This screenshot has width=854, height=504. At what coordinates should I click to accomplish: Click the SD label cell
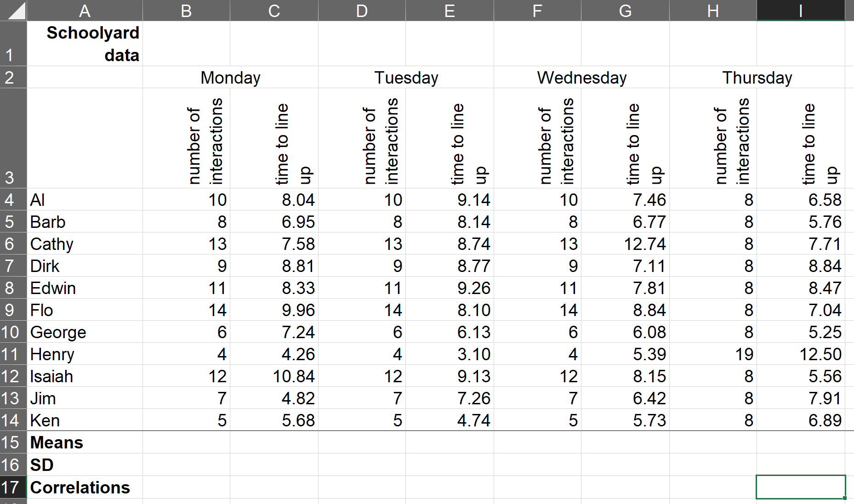pos(85,465)
